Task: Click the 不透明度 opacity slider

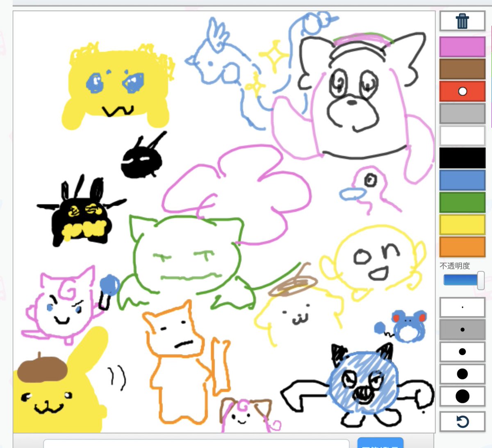Action: (x=464, y=280)
